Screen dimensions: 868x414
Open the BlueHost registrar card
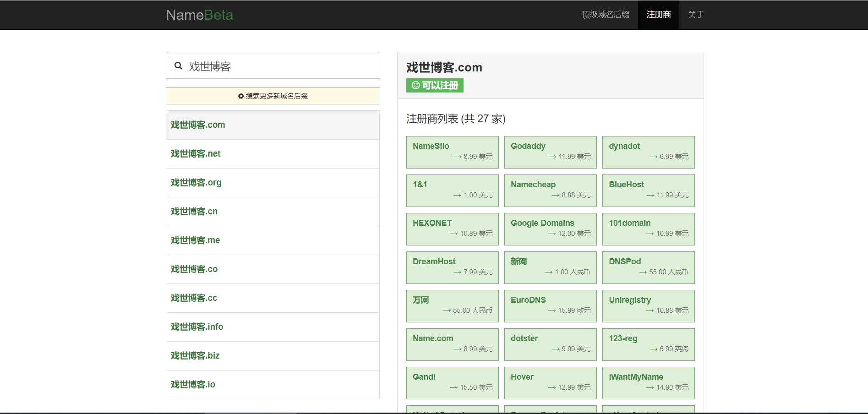pyautogui.click(x=649, y=191)
